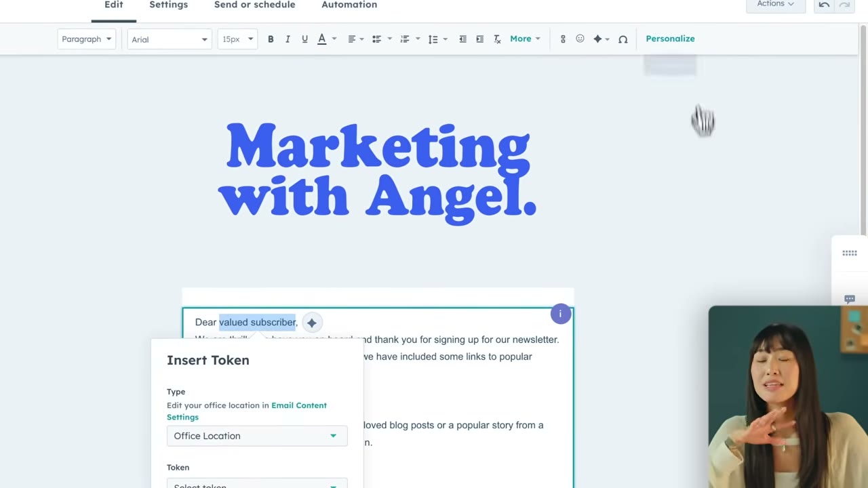Image resolution: width=868 pixels, height=488 pixels.
Task: Click the 'Insert Token' heading
Action: (x=208, y=360)
